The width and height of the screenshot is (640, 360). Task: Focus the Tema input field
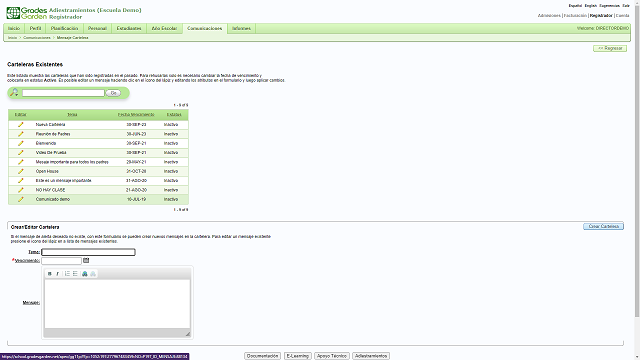click(x=88, y=252)
